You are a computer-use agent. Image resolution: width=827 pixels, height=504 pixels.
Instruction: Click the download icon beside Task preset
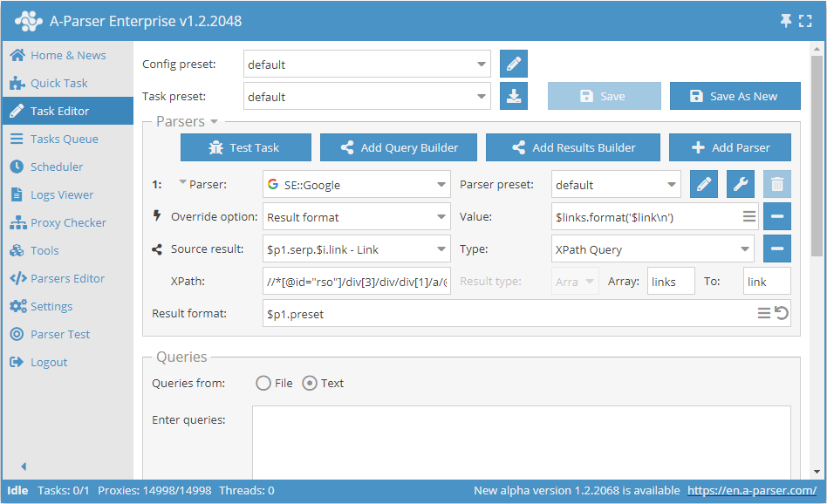coord(513,96)
